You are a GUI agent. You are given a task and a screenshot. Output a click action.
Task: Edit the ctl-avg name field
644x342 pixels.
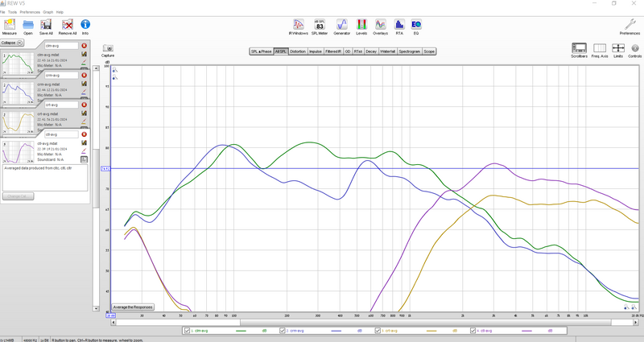click(61, 134)
